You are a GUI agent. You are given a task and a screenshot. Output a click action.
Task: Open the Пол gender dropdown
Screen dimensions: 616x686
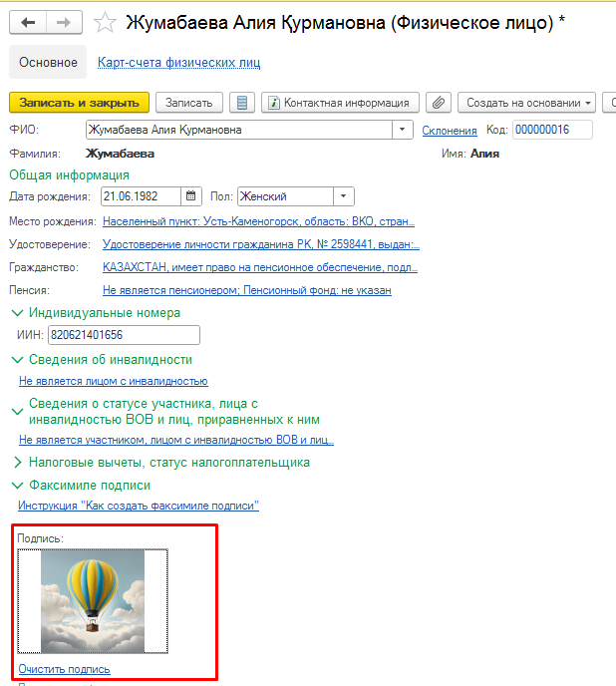point(343,196)
